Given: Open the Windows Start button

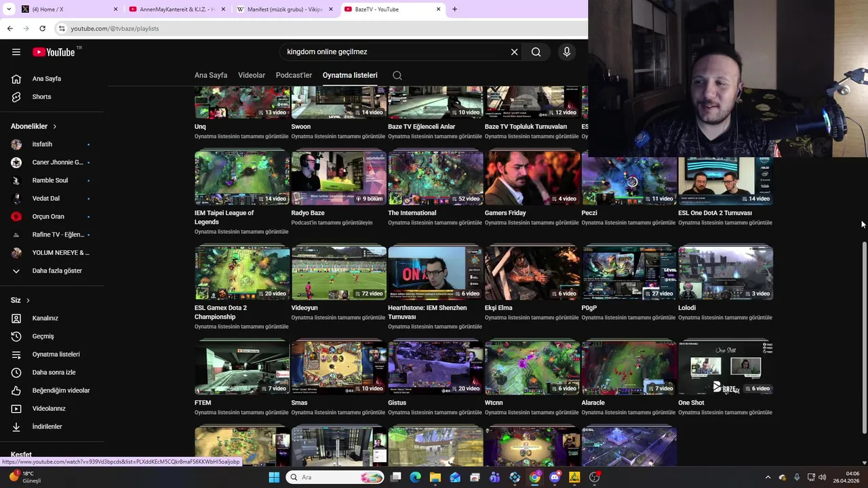Looking at the screenshot, I should (274, 477).
